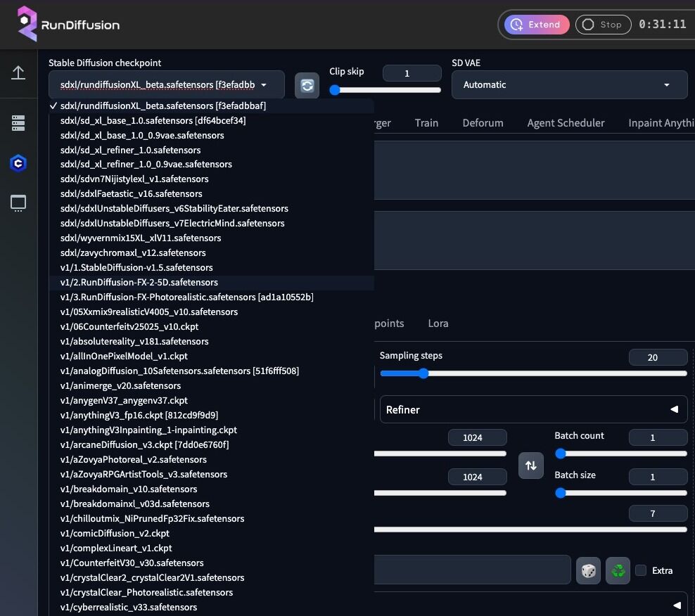The image size is (695, 616).
Task: Open the upload icon in sidebar
Action: point(18,73)
